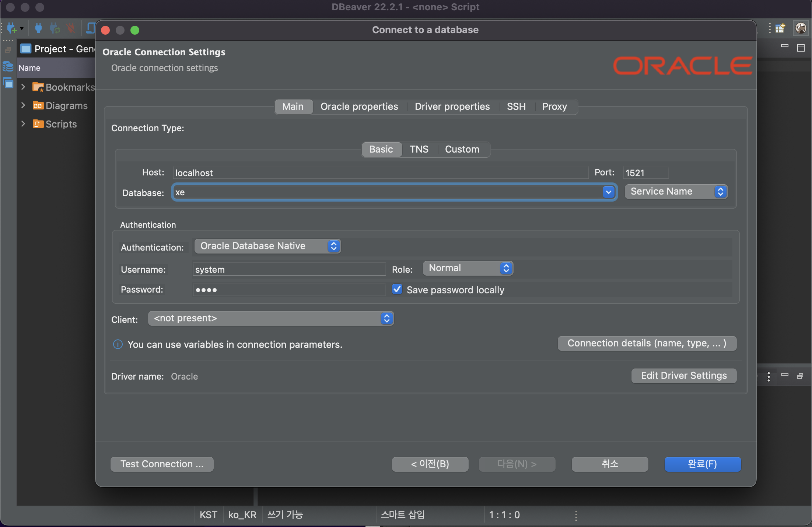
Task: Click the Scripts folder icon
Action: [x=38, y=124]
